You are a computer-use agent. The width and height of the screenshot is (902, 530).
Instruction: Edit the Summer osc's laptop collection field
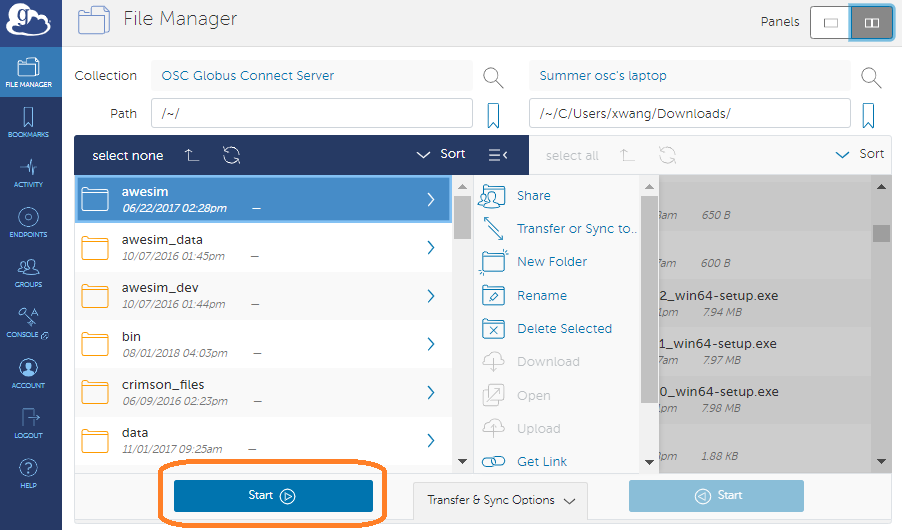tap(690, 75)
